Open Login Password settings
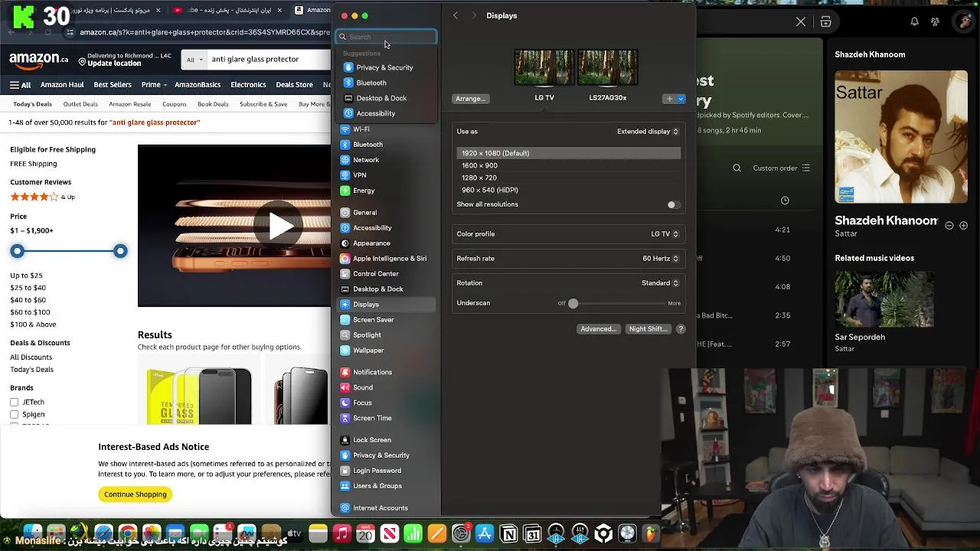 tap(387, 471)
